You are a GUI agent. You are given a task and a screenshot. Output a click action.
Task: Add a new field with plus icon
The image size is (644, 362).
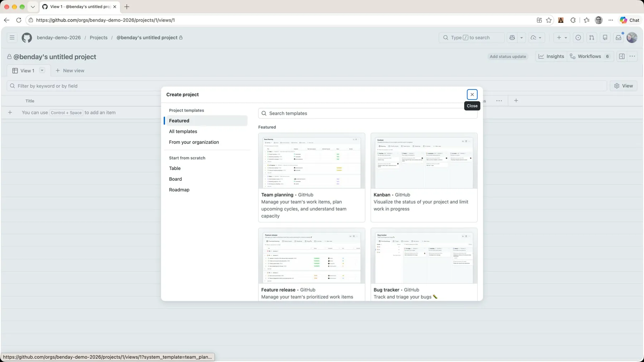click(x=516, y=101)
